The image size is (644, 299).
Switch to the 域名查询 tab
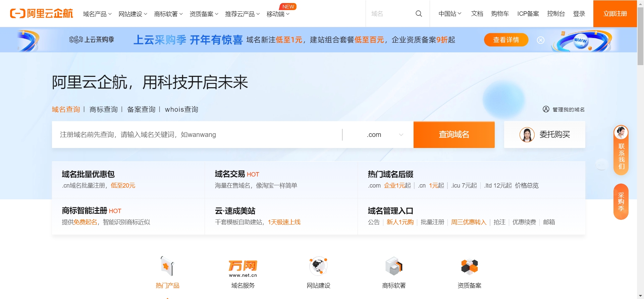66,109
